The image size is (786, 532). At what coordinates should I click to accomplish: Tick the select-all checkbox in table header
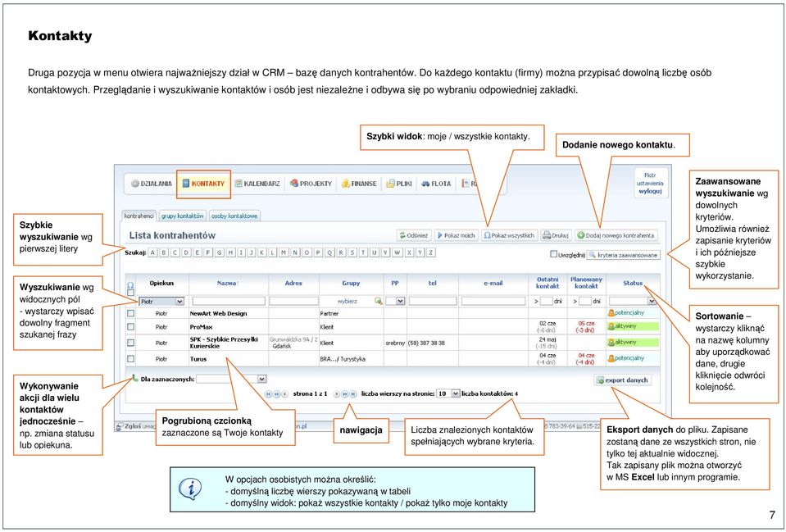131,293
